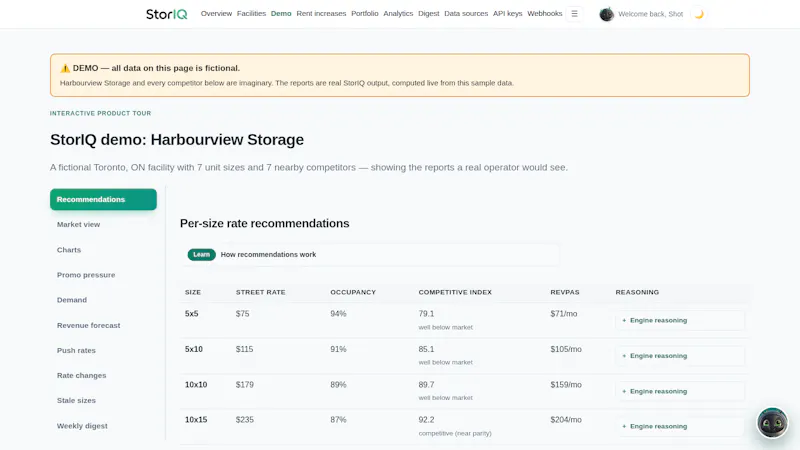Image resolution: width=800 pixels, height=450 pixels.
Task: View the Revenue forecast tab
Action: pos(103,326)
